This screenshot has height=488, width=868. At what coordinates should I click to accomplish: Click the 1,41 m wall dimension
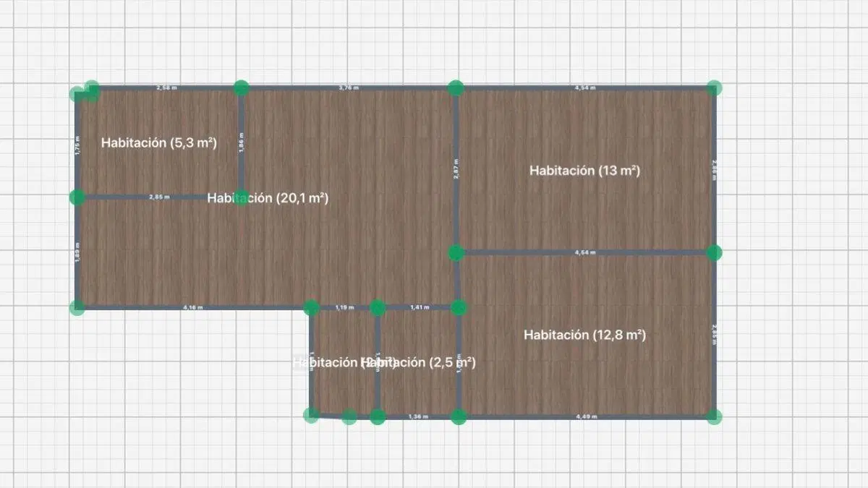point(419,308)
